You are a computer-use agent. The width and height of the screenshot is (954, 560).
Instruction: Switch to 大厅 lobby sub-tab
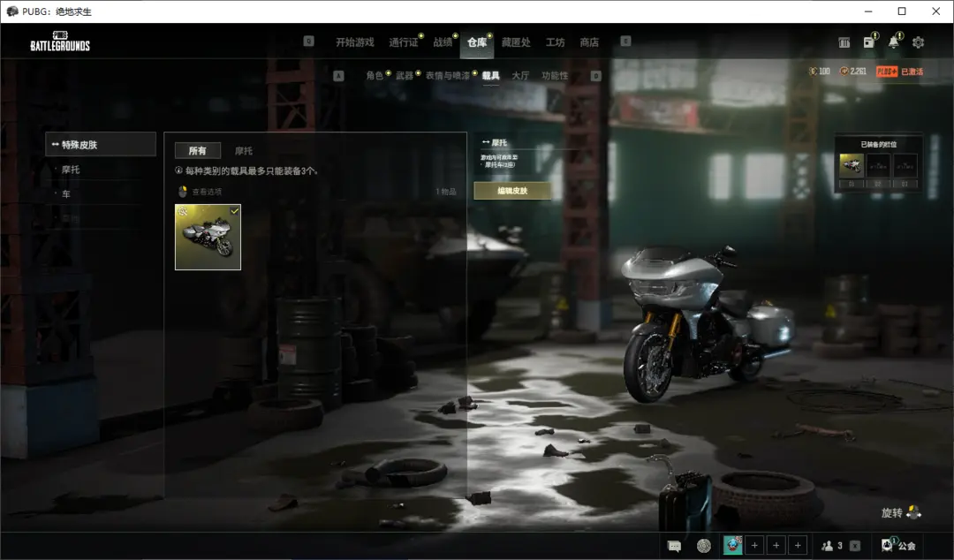[x=520, y=75]
